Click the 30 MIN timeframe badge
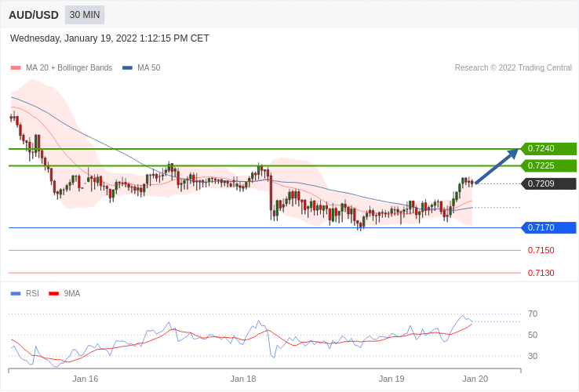Screen dimensions: 579x392 click(85, 15)
